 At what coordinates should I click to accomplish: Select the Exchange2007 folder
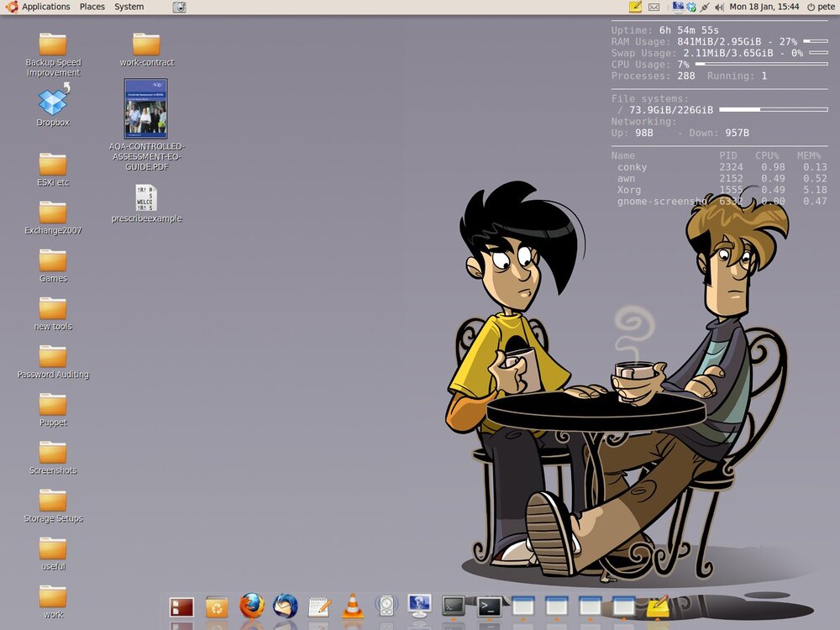(x=53, y=218)
